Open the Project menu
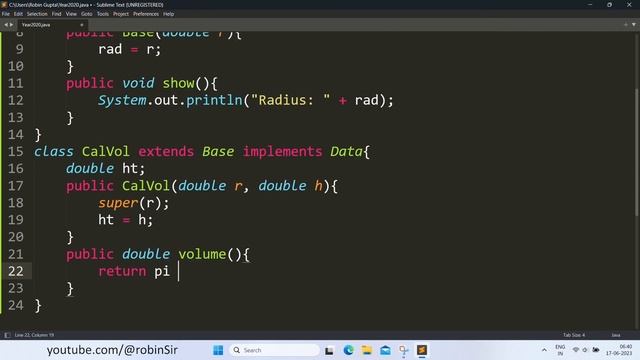The image size is (640, 360). [x=121, y=14]
